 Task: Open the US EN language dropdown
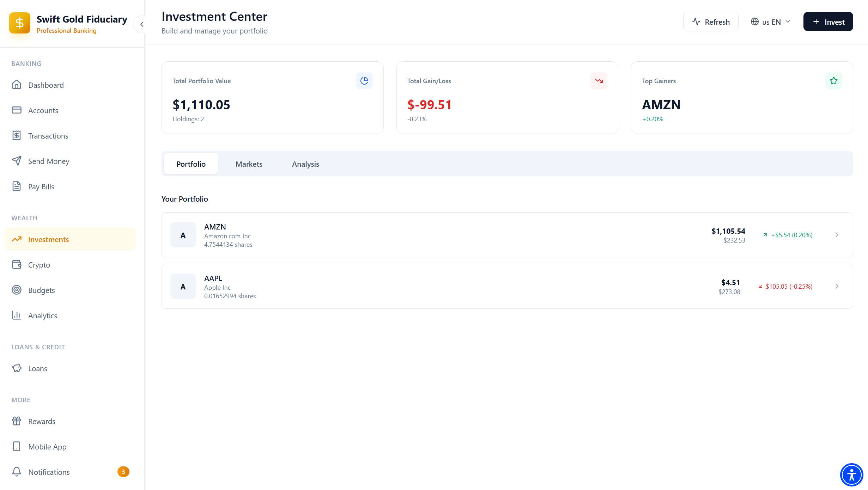pyautogui.click(x=771, y=22)
